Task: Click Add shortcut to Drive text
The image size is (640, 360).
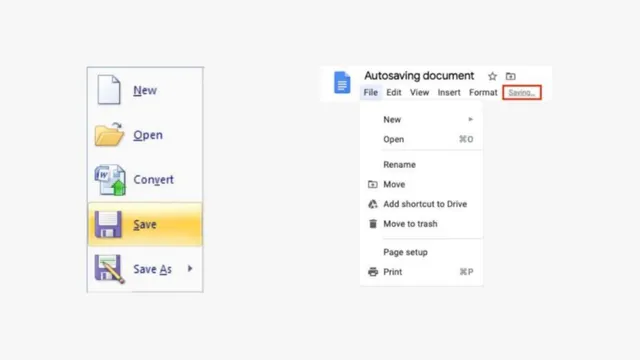Action: pyautogui.click(x=425, y=204)
